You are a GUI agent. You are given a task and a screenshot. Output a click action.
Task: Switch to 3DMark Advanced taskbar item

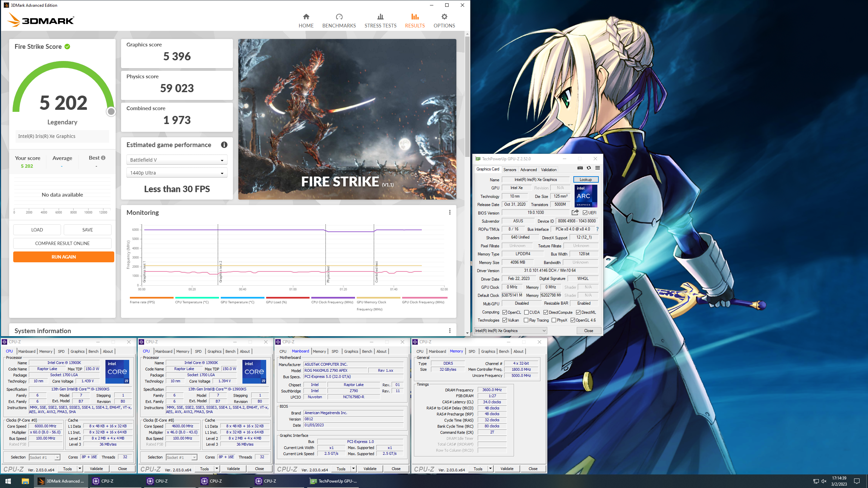click(x=61, y=481)
